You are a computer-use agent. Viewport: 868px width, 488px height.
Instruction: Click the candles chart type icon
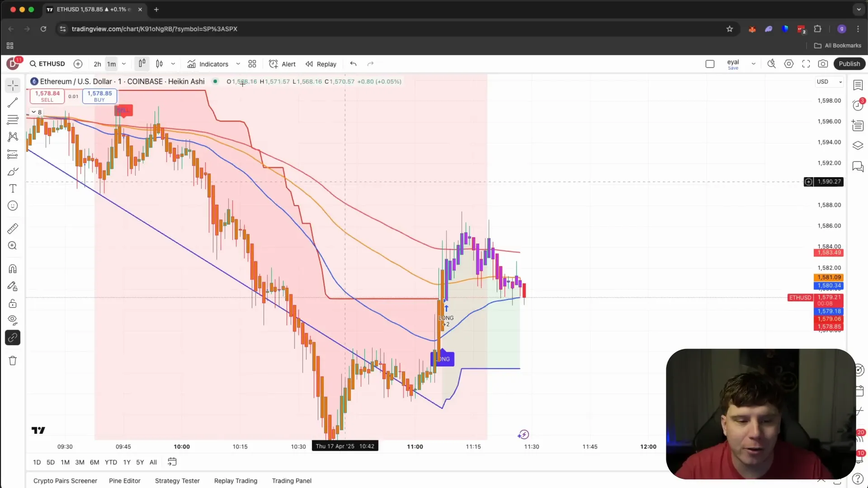tap(159, 64)
